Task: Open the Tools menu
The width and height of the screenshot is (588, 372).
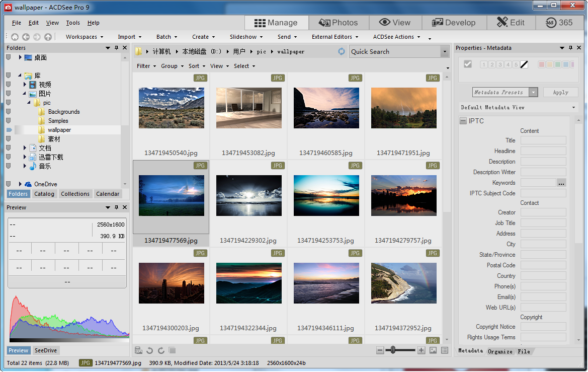Action: pyautogui.click(x=73, y=23)
